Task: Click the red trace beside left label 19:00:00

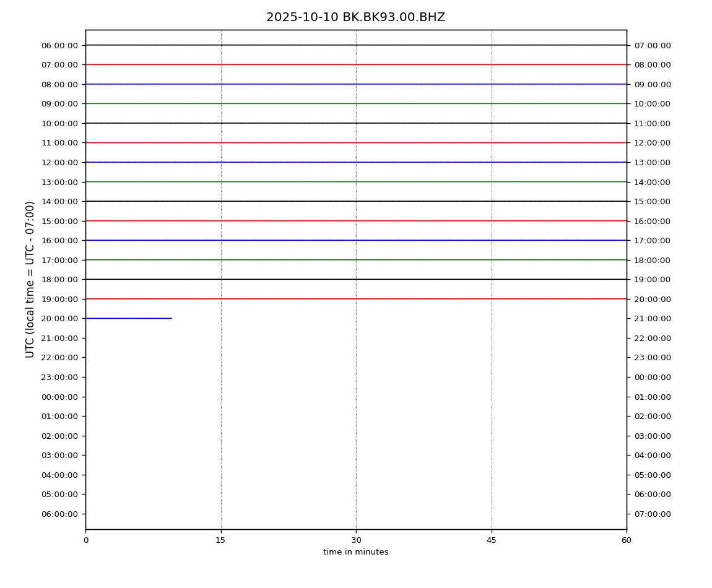Action: point(356,299)
